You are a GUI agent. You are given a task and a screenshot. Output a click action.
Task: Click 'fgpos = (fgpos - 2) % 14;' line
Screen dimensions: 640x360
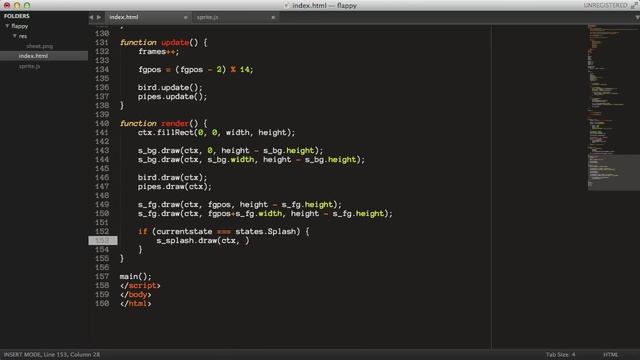196,69
